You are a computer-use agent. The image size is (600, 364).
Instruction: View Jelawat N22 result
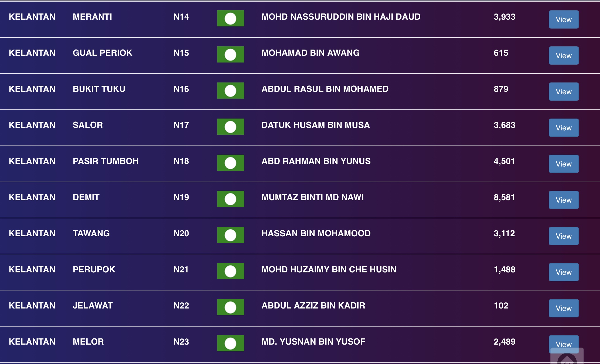[x=564, y=308]
